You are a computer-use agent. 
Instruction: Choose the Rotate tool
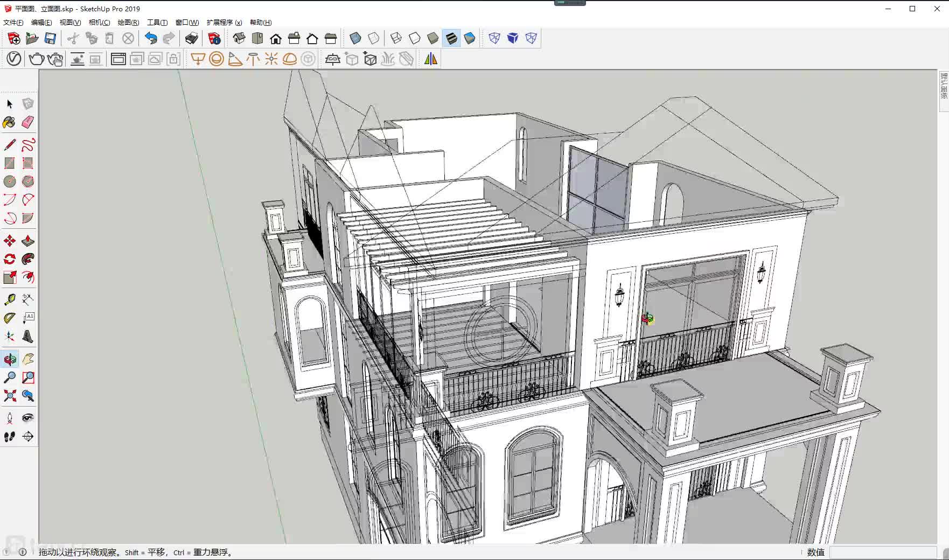(10, 259)
